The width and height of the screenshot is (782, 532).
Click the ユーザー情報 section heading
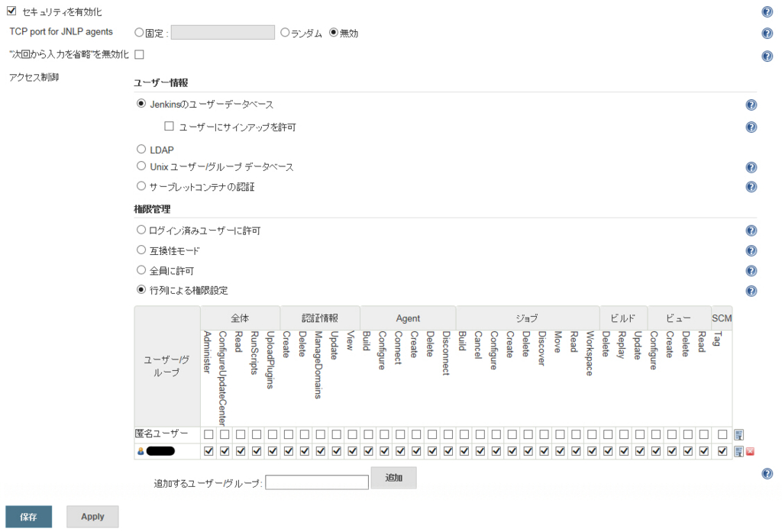(160, 82)
